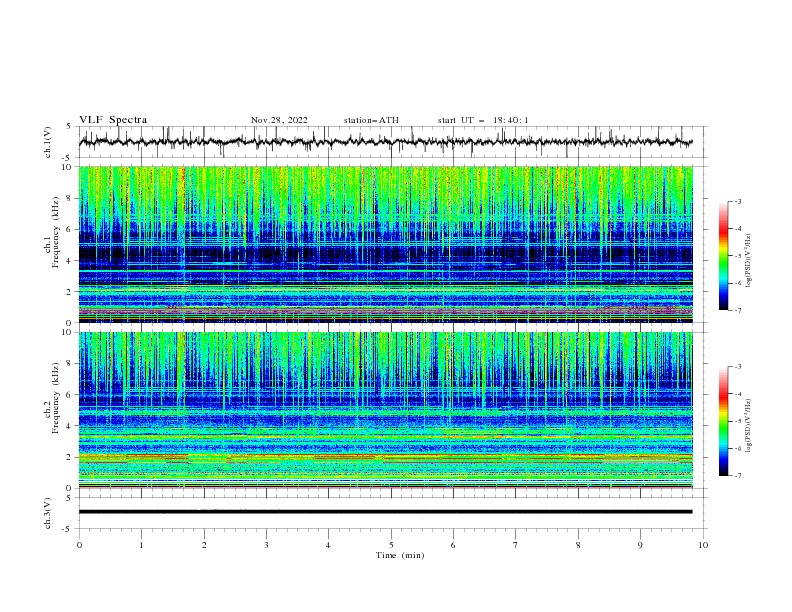This screenshot has width=792, height=612.
Task: Click the "9" tick on the time axis
Action: (x=640, y=545)
